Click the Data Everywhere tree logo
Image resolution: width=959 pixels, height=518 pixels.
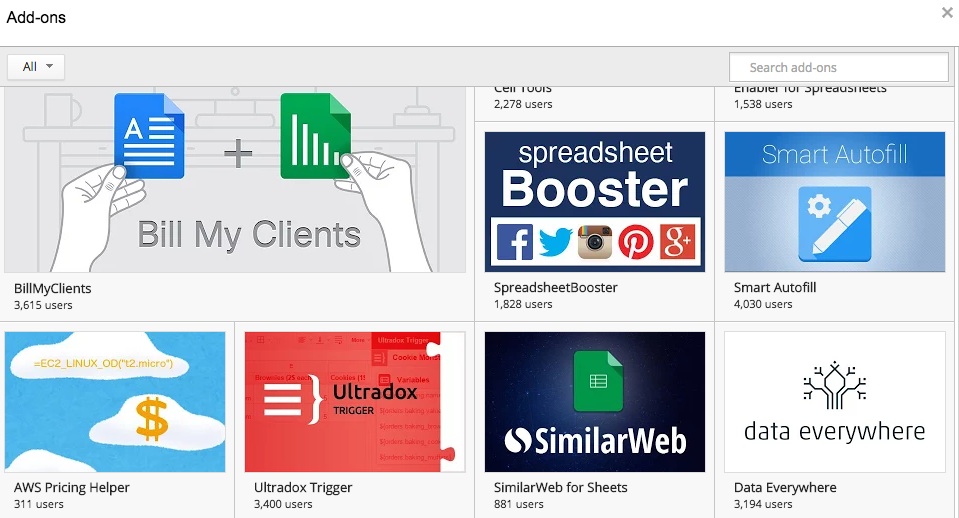pos(834,385)
